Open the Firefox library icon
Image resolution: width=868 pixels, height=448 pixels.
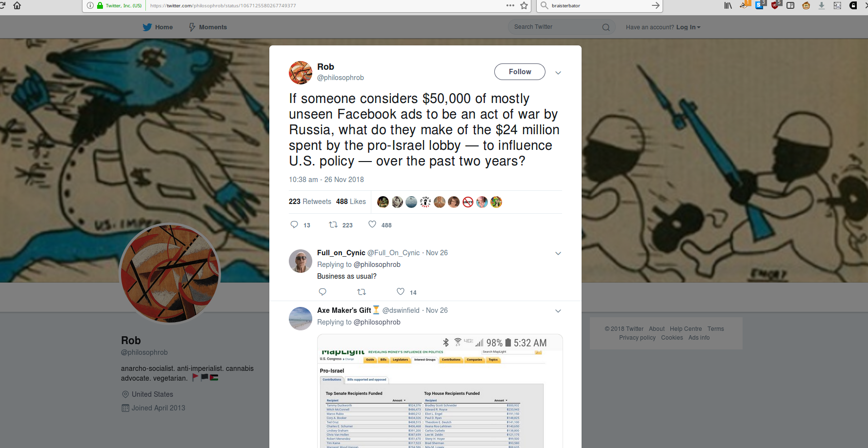pos(728,5)
